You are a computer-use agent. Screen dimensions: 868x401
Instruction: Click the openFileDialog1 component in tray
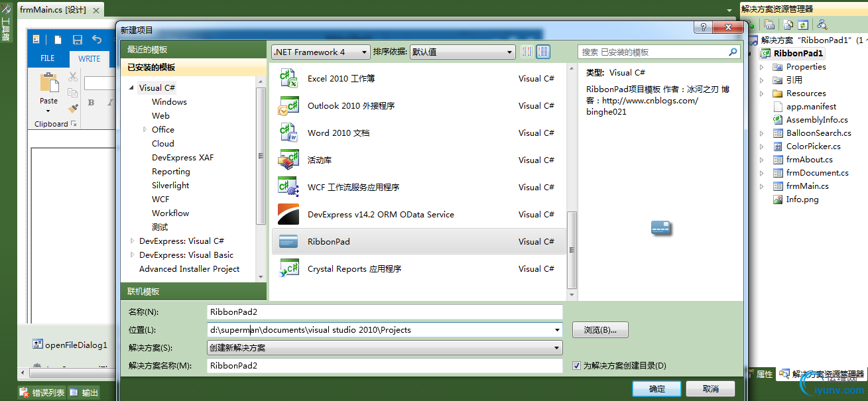pyautogui.click(x=70, y=345)
